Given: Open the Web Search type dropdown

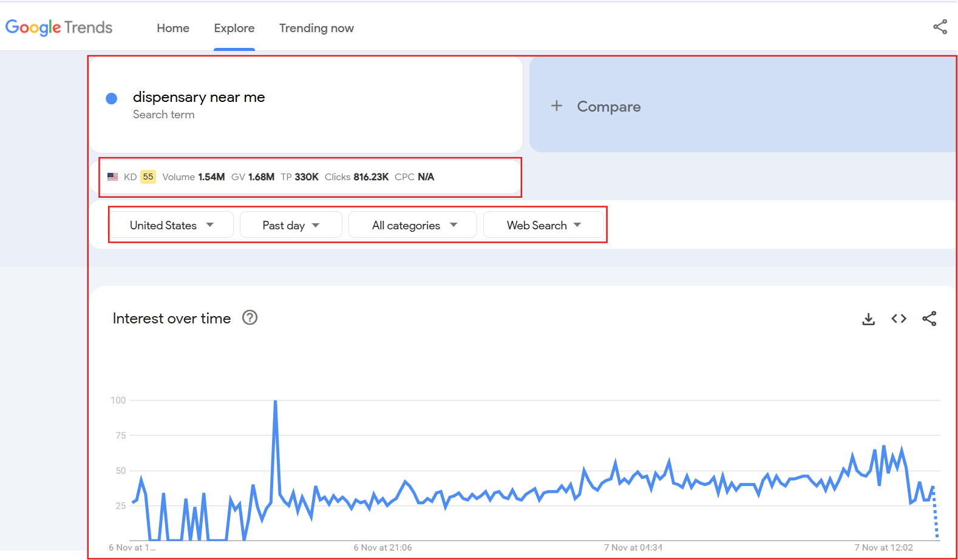Looking at the screenshot, I should (543, 225).
